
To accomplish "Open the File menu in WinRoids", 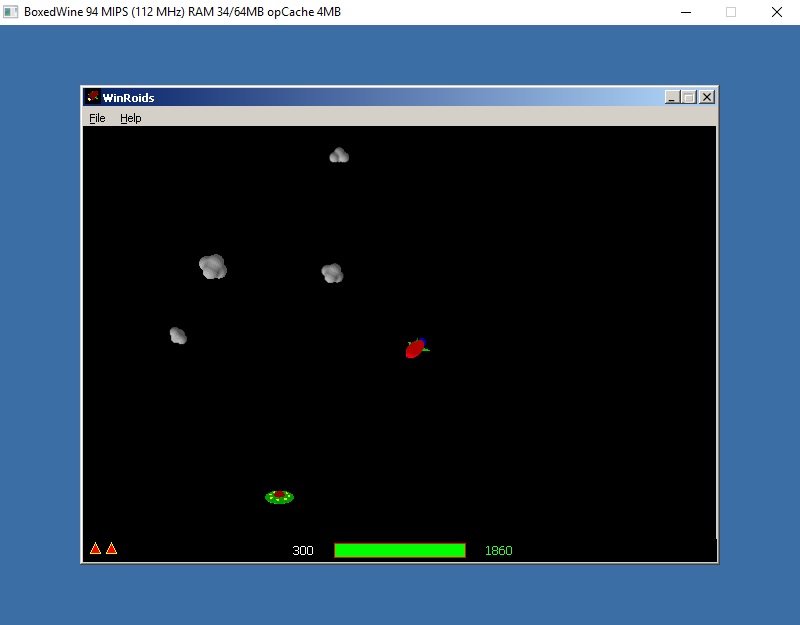I will 97,118.
